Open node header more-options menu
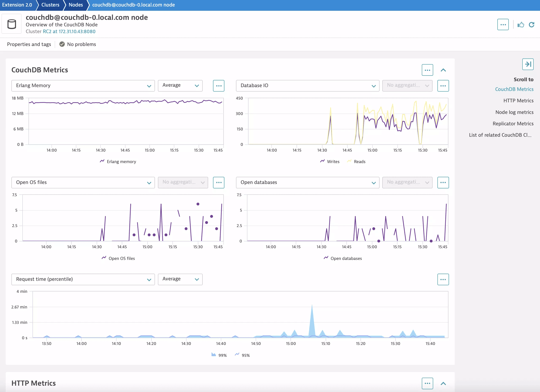 503,25
